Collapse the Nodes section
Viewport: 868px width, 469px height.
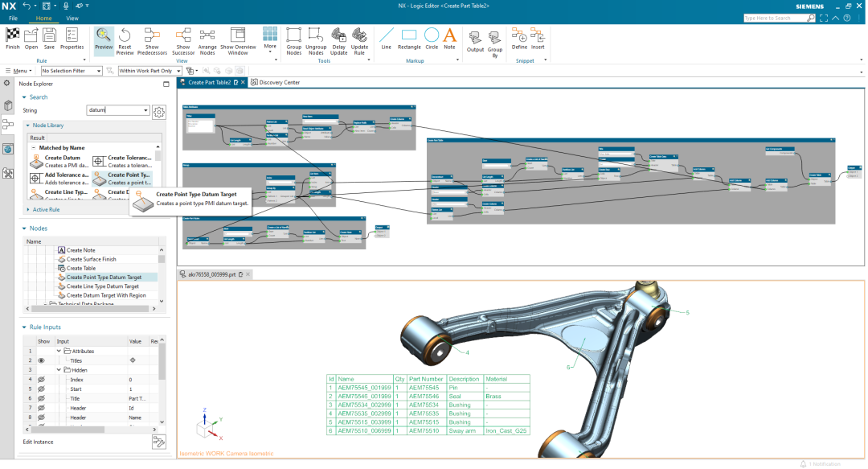click(x=24, y=228)
